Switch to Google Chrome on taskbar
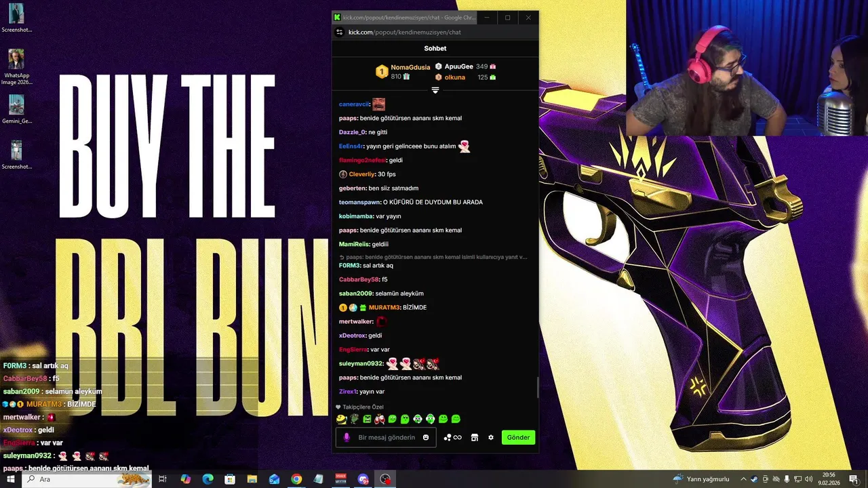This screenshot has height=488, width=868. coord(296,479)
